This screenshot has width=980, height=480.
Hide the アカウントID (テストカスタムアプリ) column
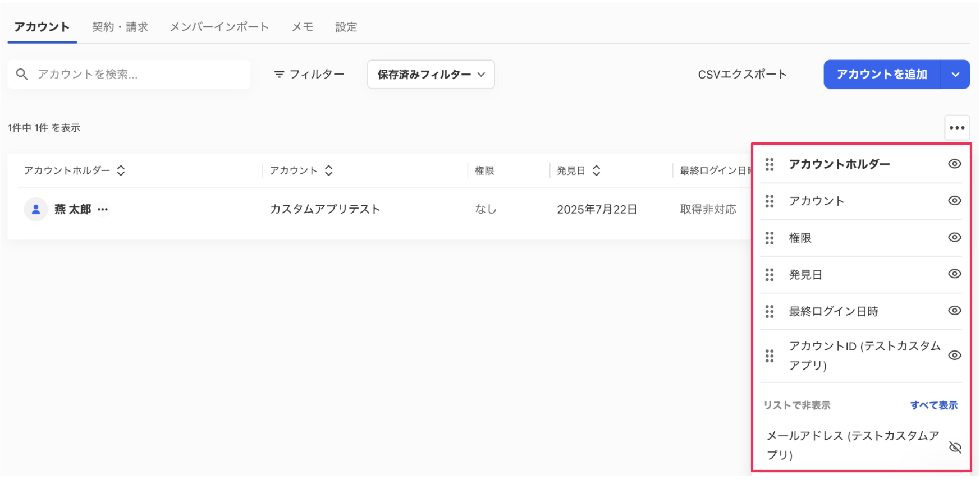point(955,355)
